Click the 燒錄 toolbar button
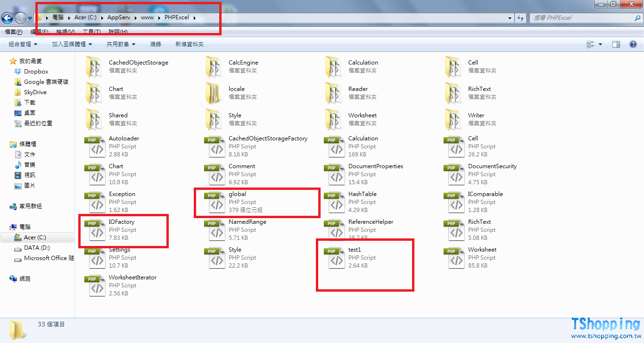Image resolution: width=644 pixels, height=343 pixels. pyautogui.click(x=156, y=44)
